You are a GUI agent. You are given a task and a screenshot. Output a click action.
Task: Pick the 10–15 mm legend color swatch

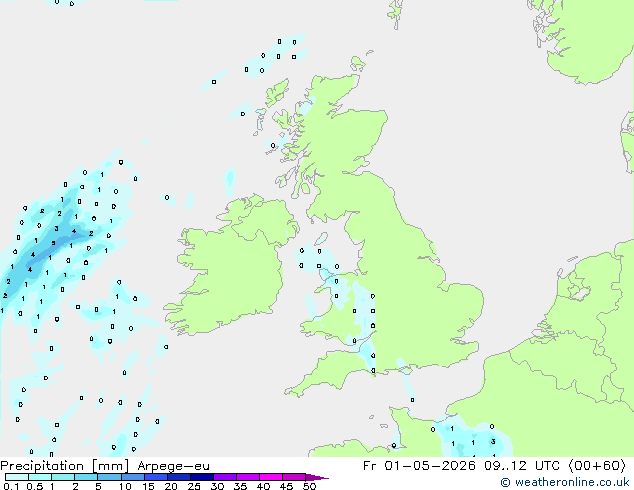[x=133, y=477]
